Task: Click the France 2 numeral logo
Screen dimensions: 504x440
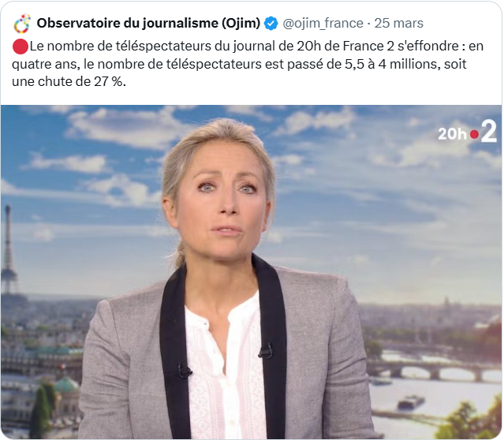Action: [489, 132]
